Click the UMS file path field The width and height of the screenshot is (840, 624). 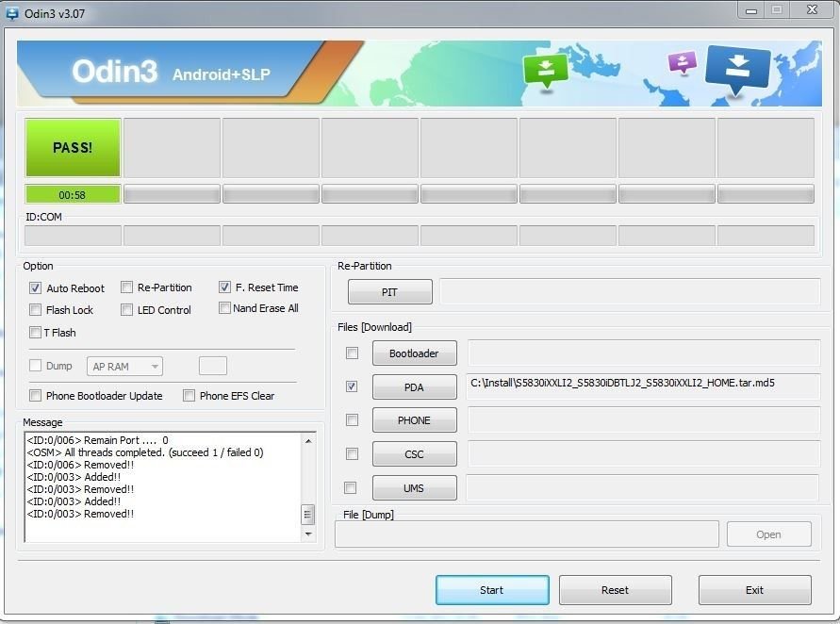click(x=643, y=487)
